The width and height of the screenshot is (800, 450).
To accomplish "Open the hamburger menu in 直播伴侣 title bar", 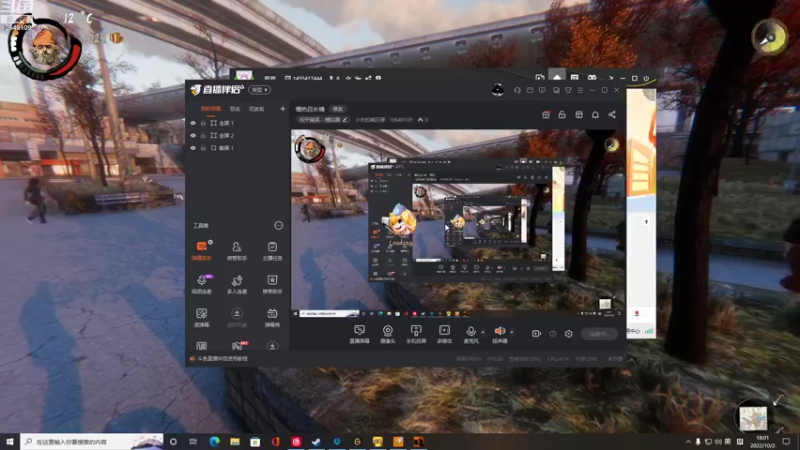I will coord(580,90).
